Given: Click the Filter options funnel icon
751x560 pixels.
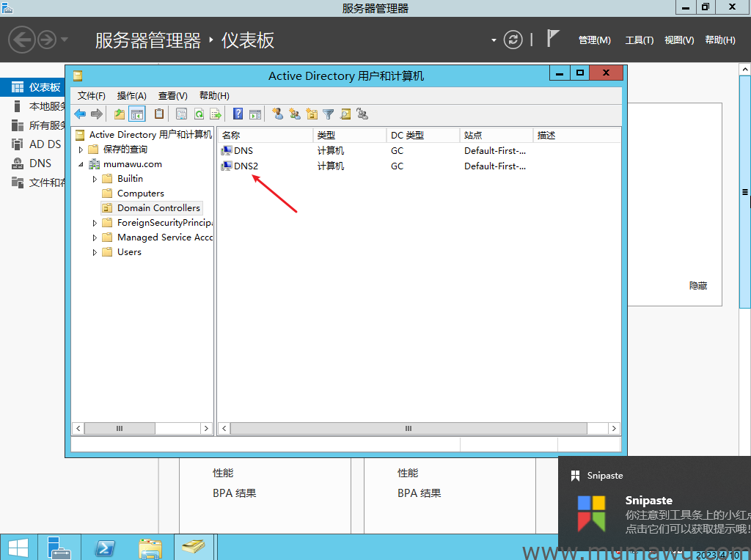Looking at the screenshot, I should (329, 114).
